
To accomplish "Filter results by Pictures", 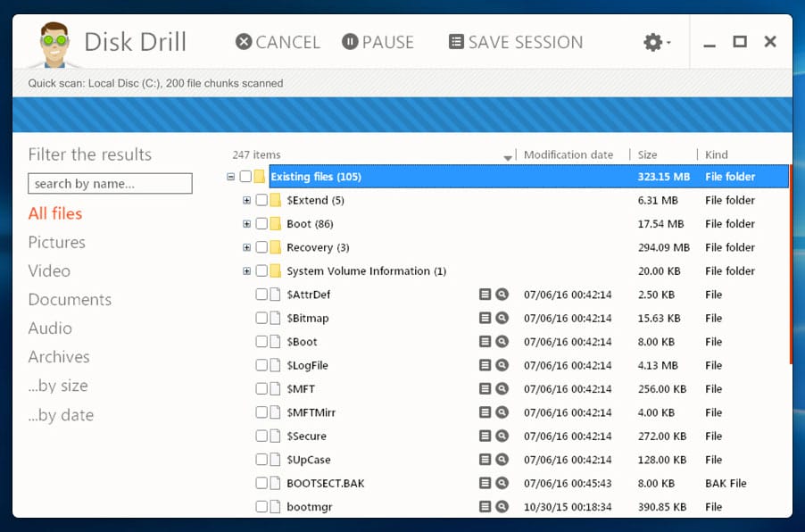I will point(56,242).
